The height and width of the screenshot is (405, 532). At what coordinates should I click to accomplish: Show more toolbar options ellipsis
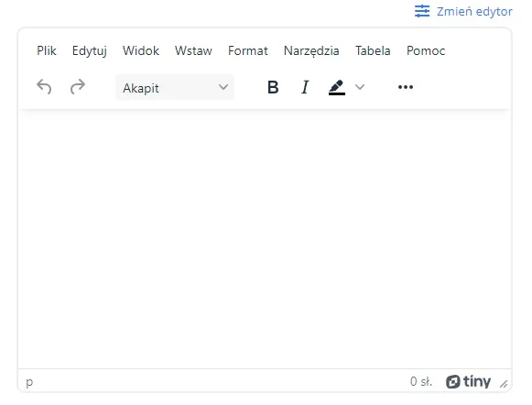(406, 87)
